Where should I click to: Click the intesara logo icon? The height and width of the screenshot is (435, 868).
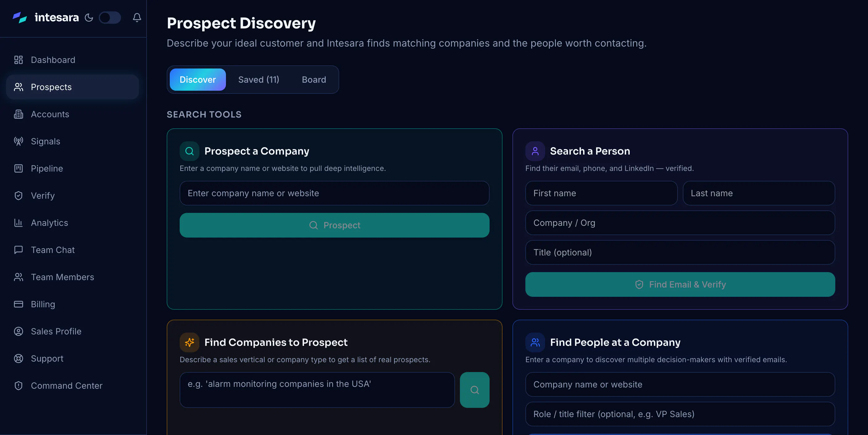pyautogui.click(x=20, y=18)
